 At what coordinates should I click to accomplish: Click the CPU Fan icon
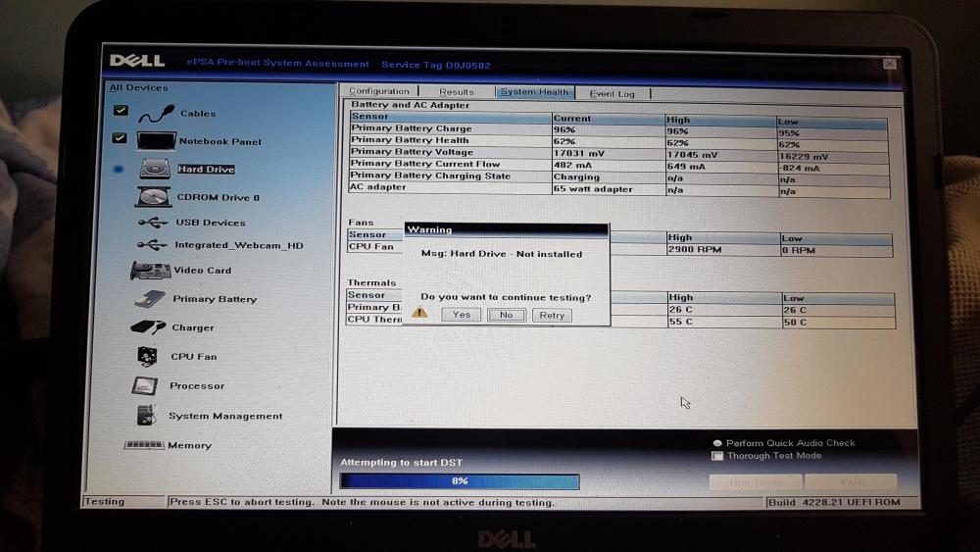pos(148,356)
